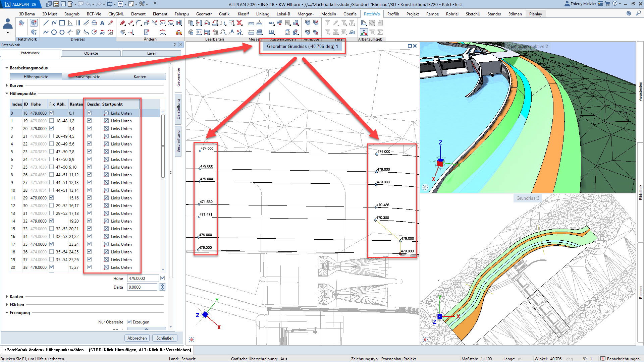Expand the Flächen section
This screenshot has width=644, height=362.
click(7, 305)
